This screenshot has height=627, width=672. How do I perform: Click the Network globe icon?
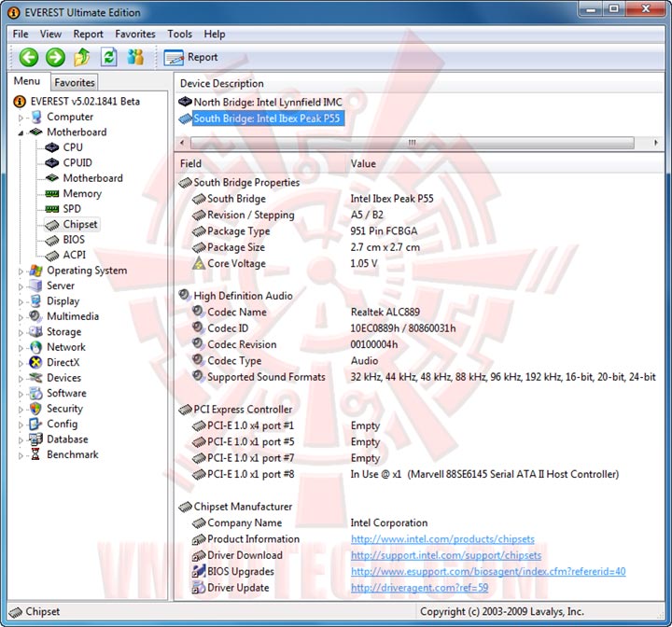tap(36, 347)
